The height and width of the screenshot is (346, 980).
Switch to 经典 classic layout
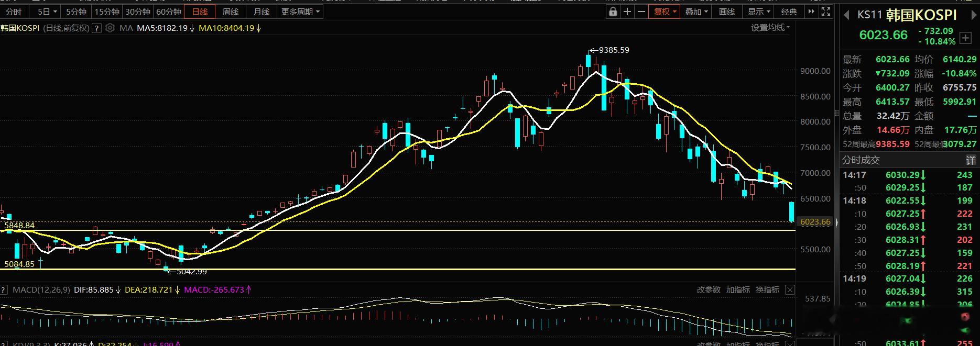[789, 12]
